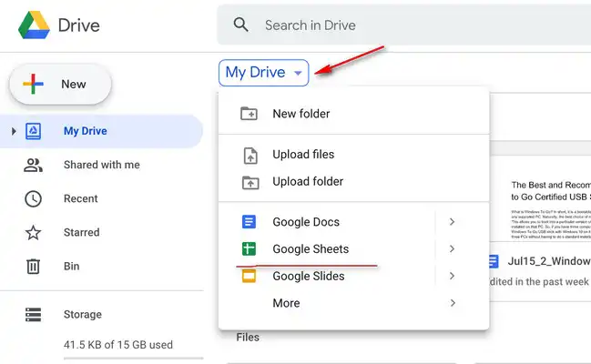This screenshot has width=591, height=364.
Task: Select My Drive in the sidebar
Action: [101, 131]
